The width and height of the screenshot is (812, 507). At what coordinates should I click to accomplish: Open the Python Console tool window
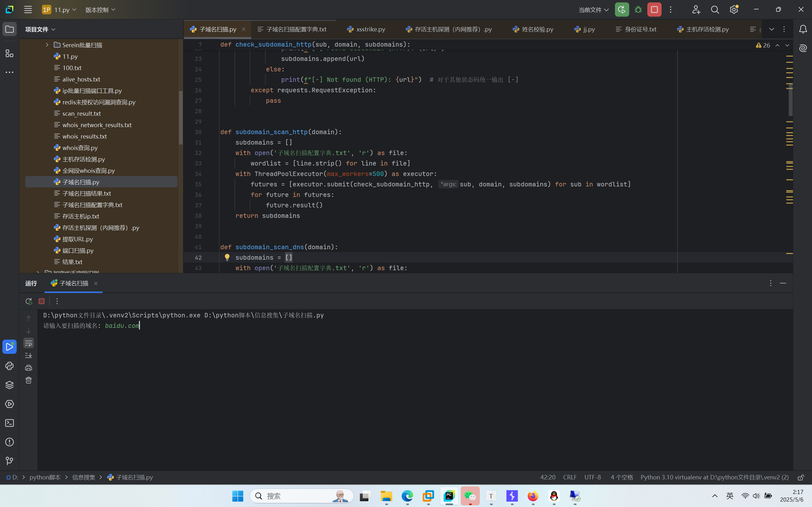(10, 366)
